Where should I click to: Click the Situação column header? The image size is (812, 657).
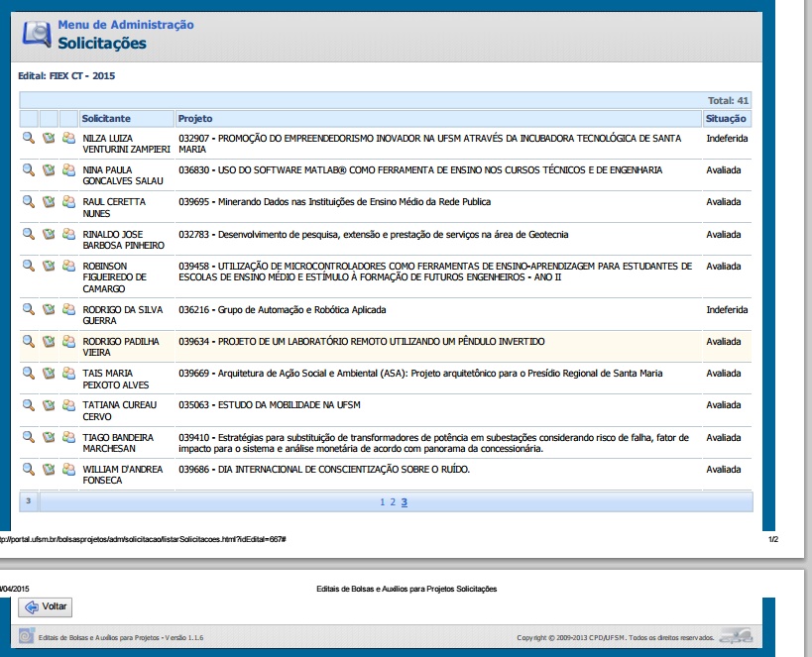point(727,119)
